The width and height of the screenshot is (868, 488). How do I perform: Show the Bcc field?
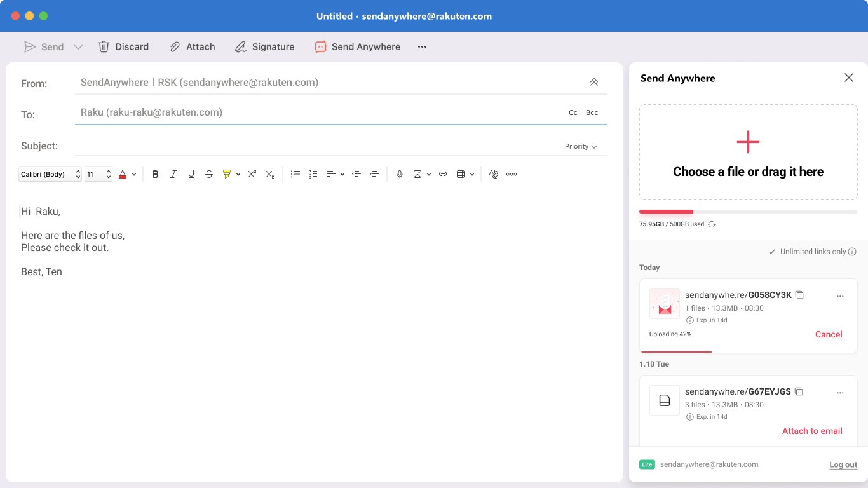(x=592, y=112)
